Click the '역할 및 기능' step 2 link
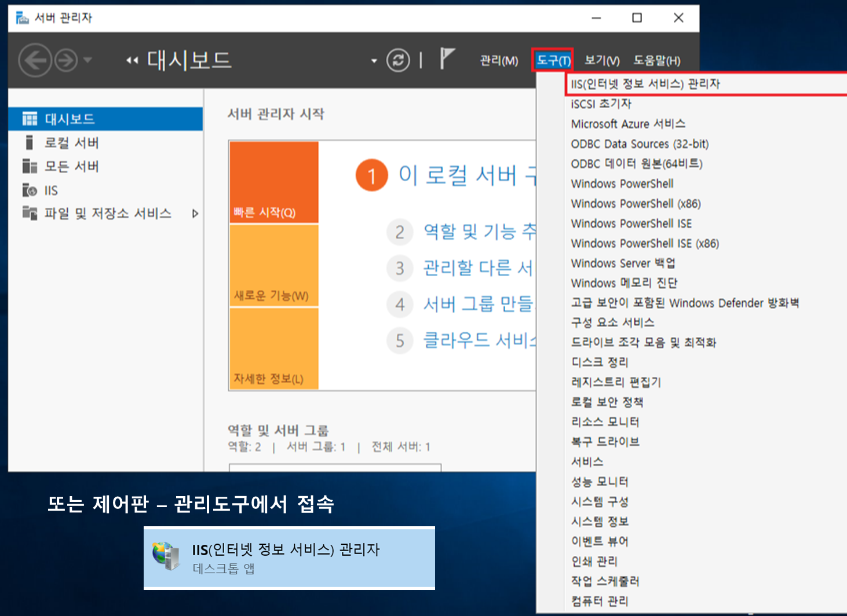This screenshot has height=616, width=847. coord(480,232)
